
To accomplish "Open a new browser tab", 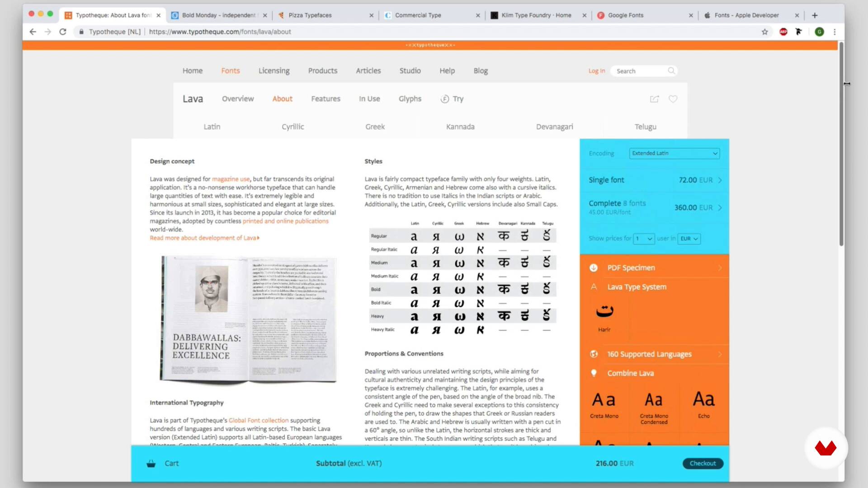I will [x=815, y=15].
